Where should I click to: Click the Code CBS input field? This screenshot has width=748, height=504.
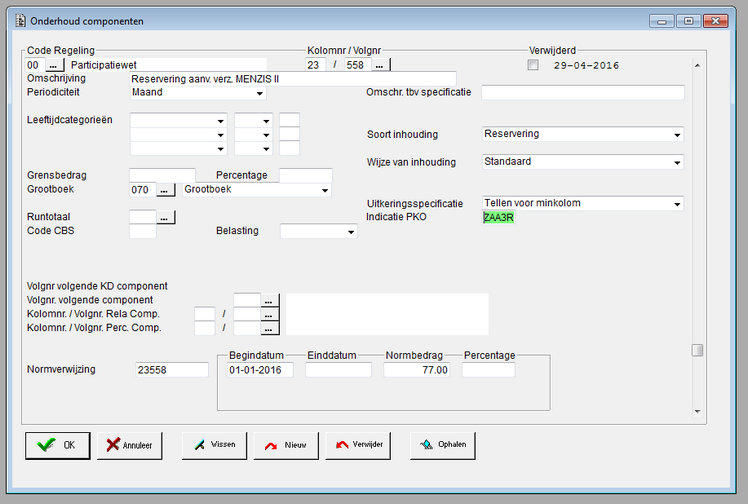(x=143, y=231)
